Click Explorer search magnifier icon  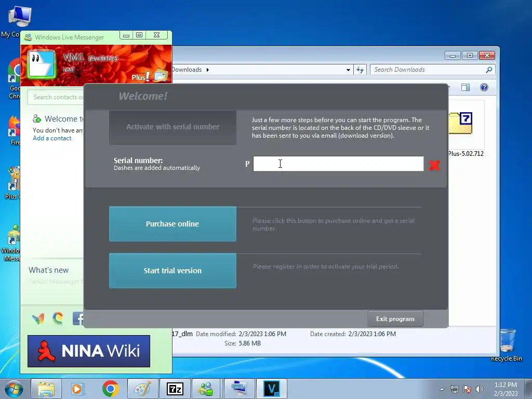(x=489, y=70)
